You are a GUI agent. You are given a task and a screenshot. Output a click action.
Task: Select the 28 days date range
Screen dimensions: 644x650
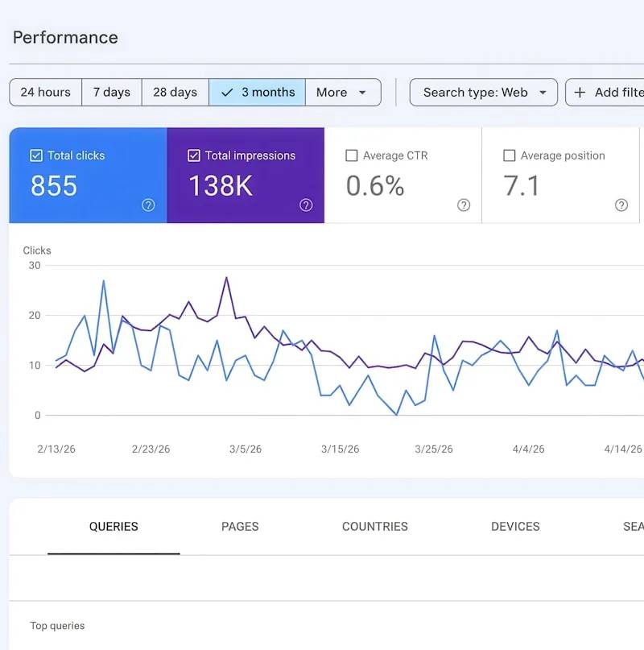175,92
